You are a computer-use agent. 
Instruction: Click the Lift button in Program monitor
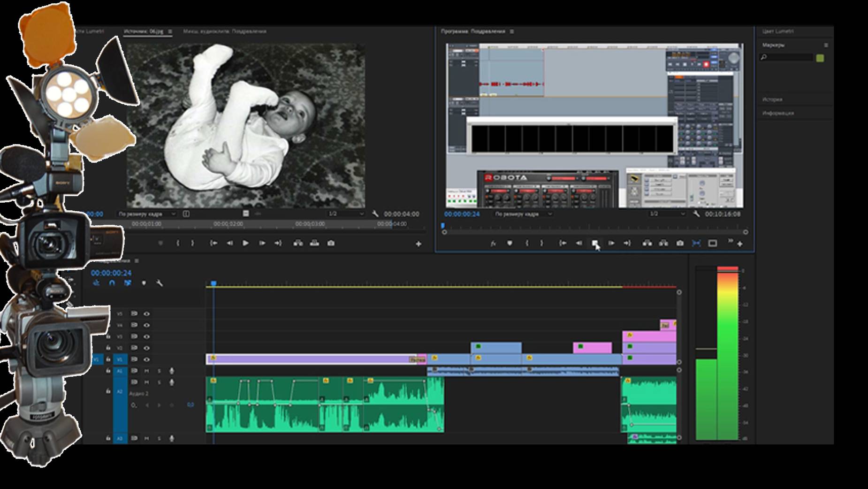click(x=647, y=243)
